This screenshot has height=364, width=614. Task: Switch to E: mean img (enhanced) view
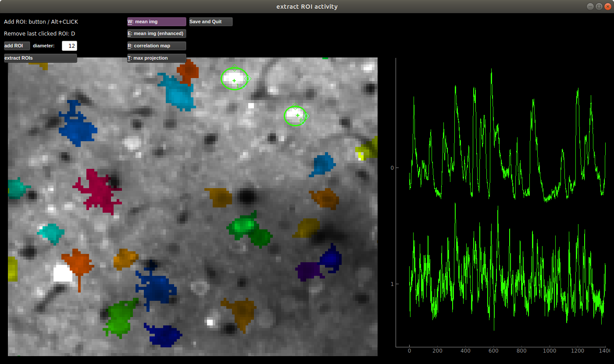pos(157,33)
